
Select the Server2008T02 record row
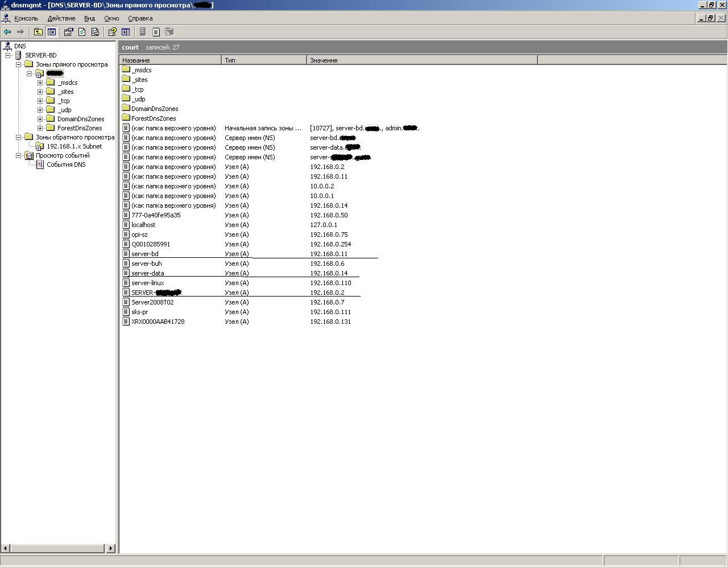point(233,302)
